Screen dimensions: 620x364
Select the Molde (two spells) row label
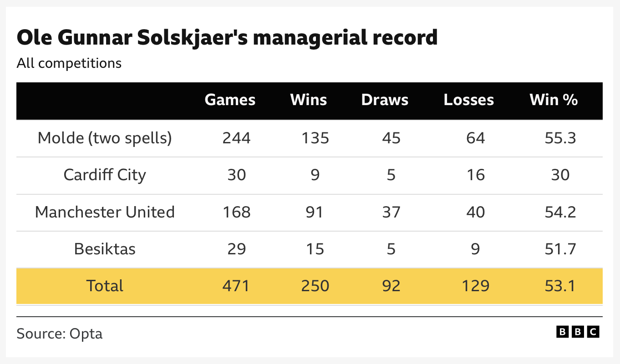pyautogui.click(x=105, y=137)
